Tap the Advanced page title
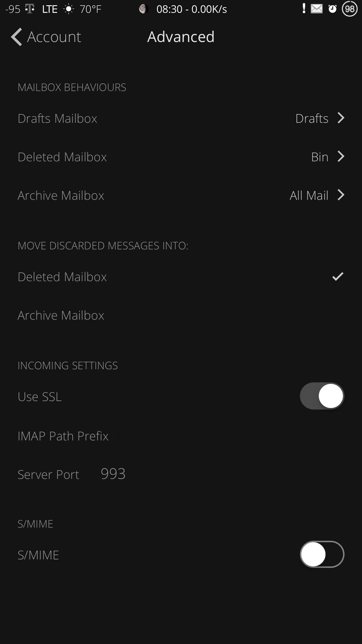 coord(181,37)
